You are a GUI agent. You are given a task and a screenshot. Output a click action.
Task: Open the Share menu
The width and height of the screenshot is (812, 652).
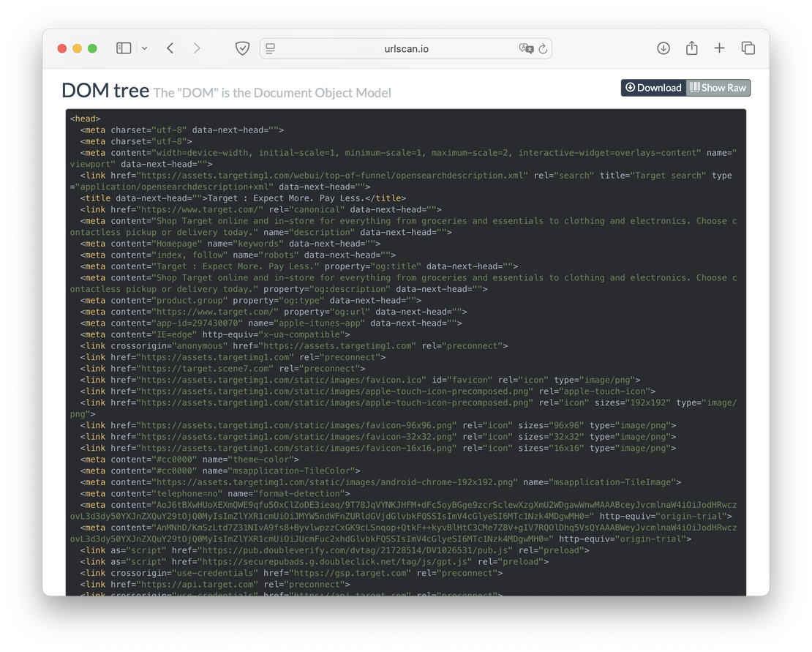coord(691,48)
